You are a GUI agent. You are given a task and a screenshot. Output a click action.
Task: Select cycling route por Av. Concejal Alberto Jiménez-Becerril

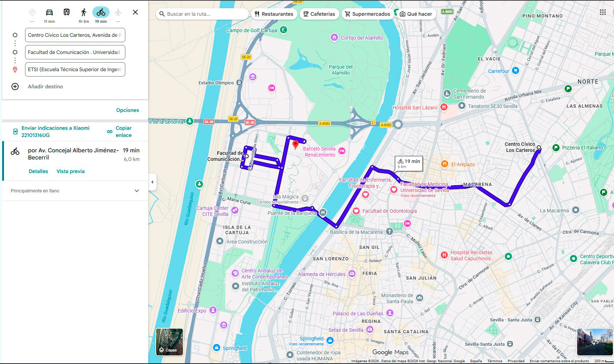pos(75,161)
